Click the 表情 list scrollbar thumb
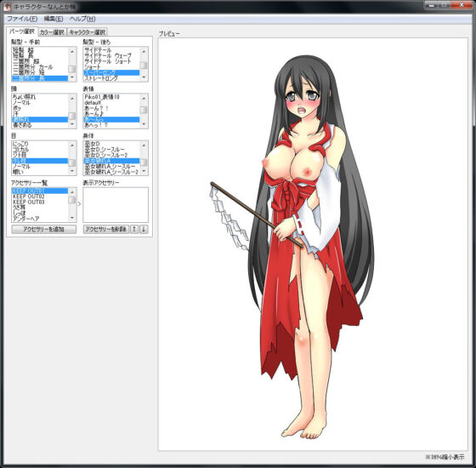The width and height of the screenshot is (476, 468). tap(144, 110)
